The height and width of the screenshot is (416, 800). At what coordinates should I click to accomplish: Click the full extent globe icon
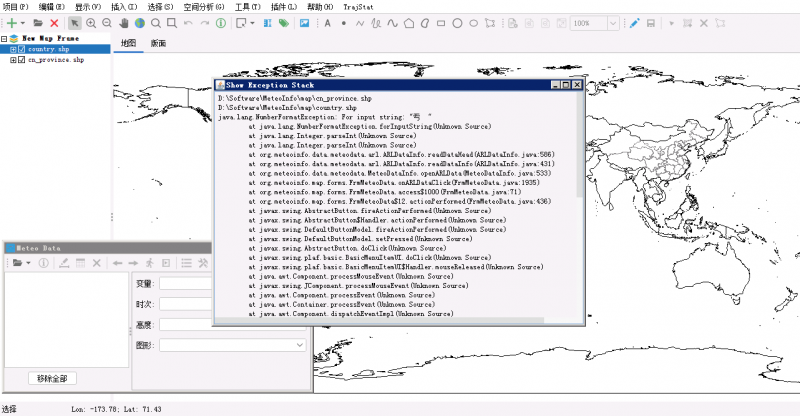[x=140, y=22]
